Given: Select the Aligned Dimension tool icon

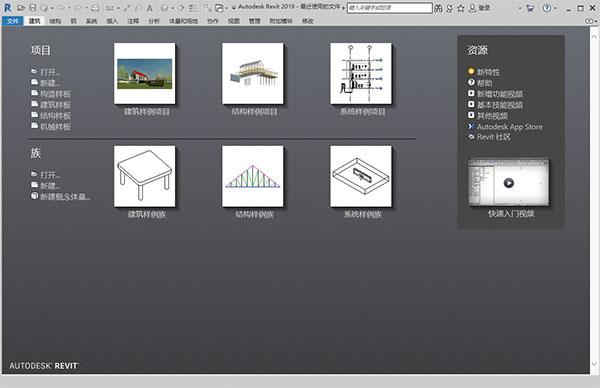Looking at the screenshot, I should point(127,8).
